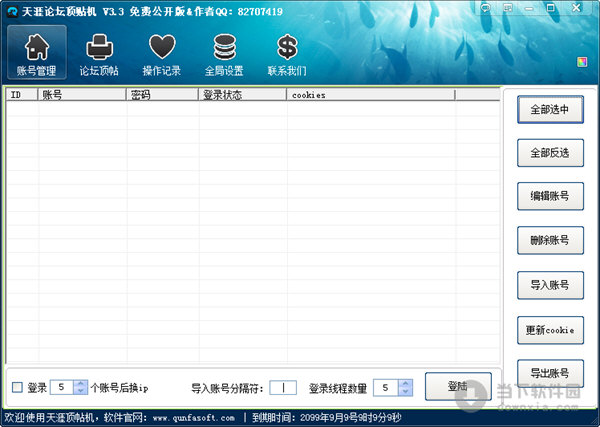The image size is (600, 427).
Task: Click the 导入账号分隔符 input box
Action: (283, 388)
